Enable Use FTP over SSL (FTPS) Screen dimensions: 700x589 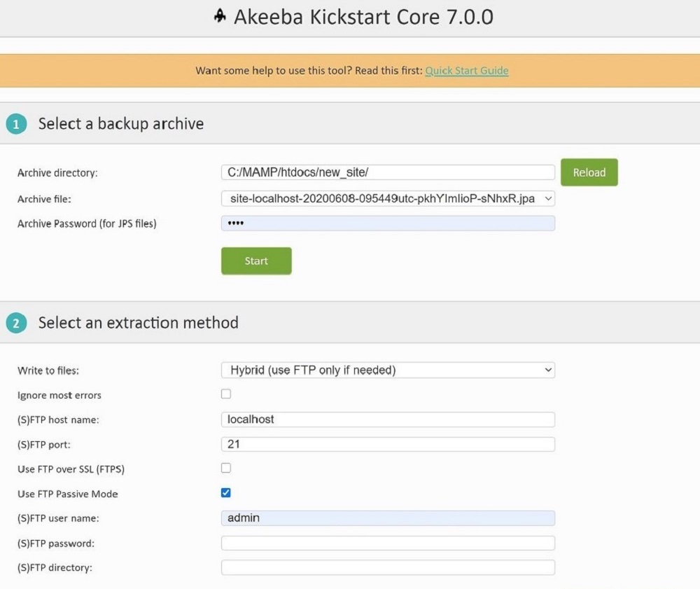click(x=226, y=468)
